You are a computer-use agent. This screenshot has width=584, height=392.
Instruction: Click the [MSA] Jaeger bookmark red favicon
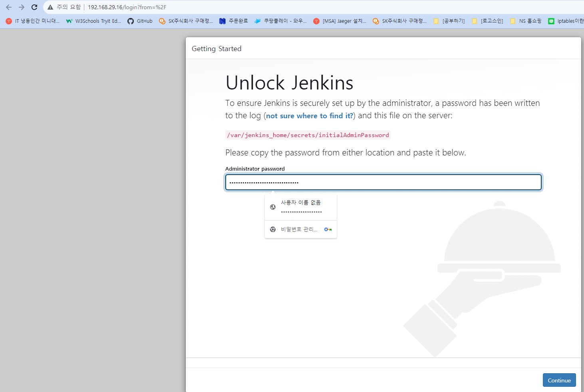316,21
